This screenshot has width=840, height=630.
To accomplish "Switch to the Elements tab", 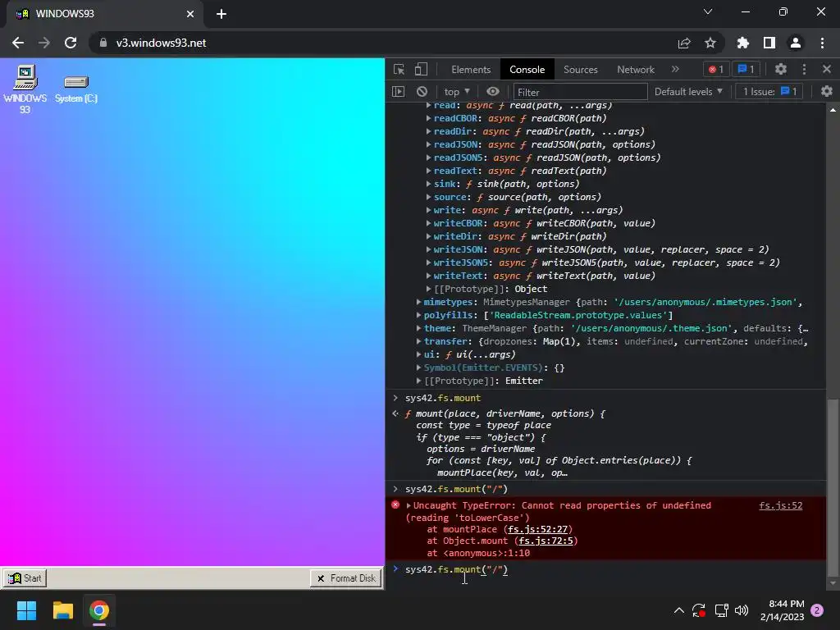I will coord(471,69).
